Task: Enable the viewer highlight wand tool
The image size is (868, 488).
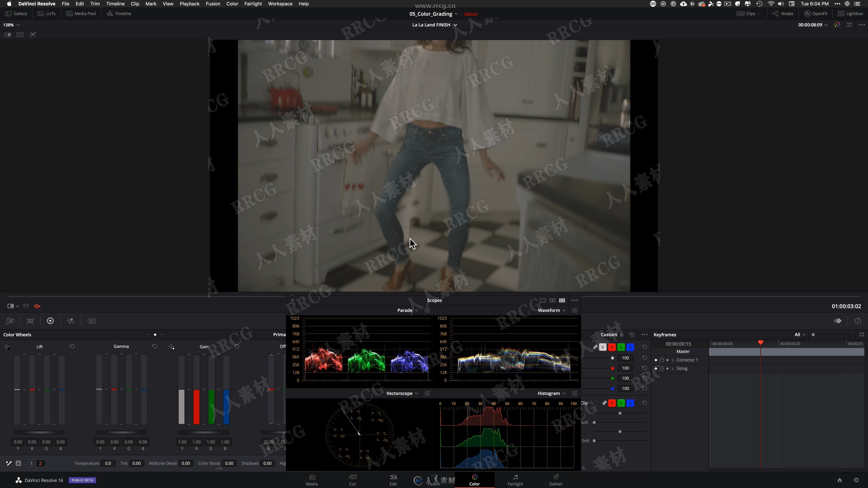Action: coord(33,35)
